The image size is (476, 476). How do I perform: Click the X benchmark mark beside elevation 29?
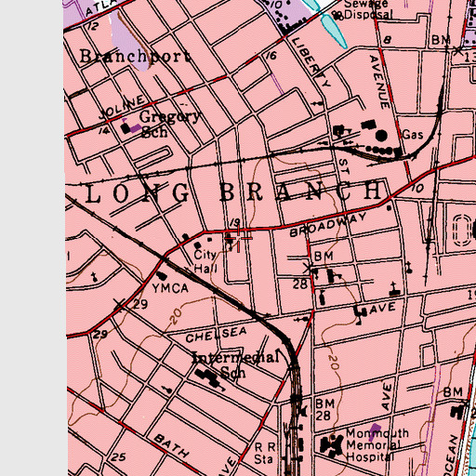(x=120, y=304)
